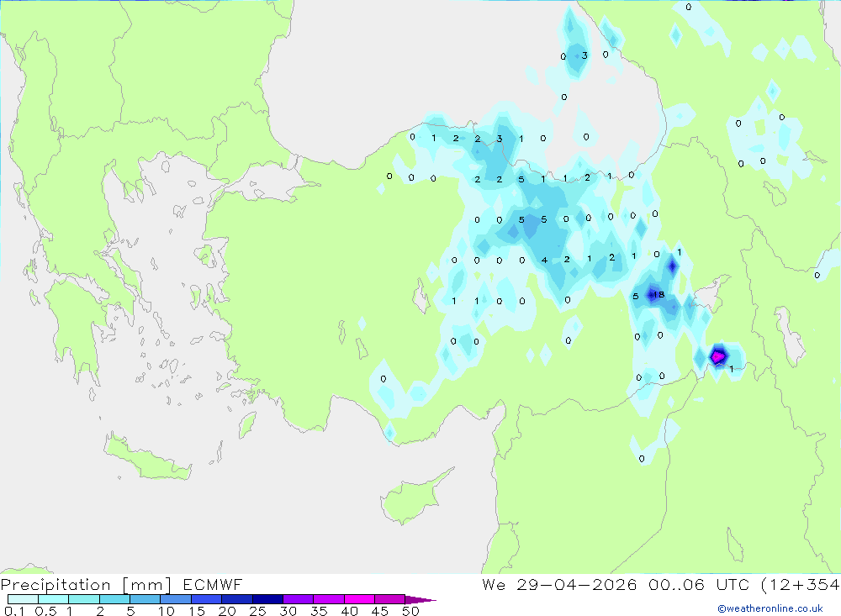The image size is (841, 616).
Task: Click the '25' legend scale label
Action: point(257,611)
